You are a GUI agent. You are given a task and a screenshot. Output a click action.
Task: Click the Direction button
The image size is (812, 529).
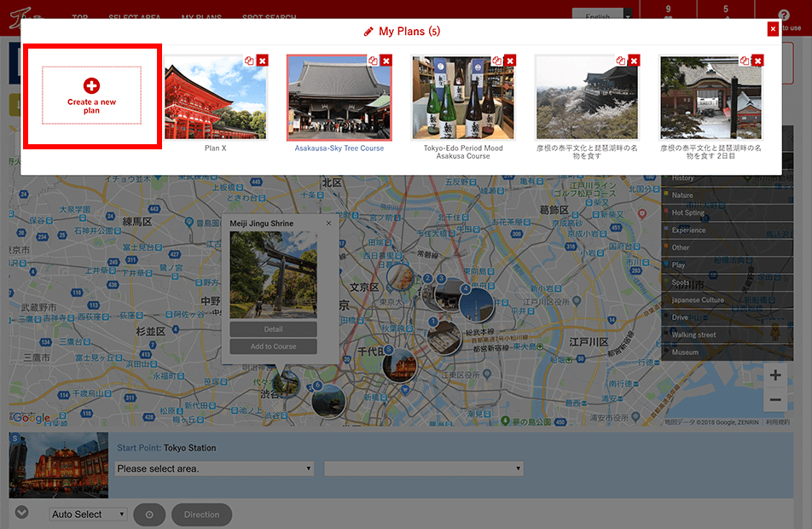201,514
